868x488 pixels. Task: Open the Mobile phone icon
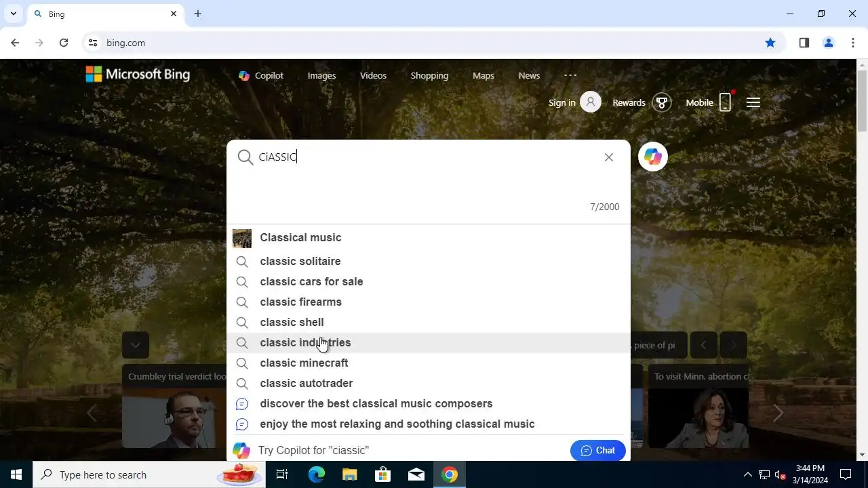(725, 102)
